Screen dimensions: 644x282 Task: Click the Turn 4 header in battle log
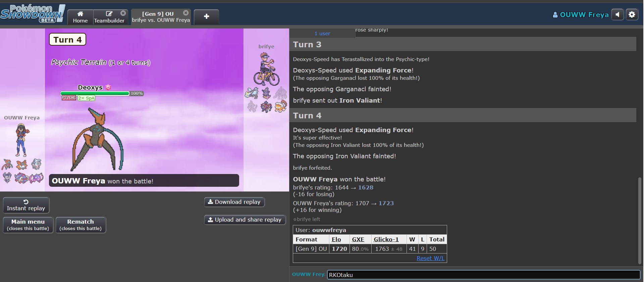[463, 115]
